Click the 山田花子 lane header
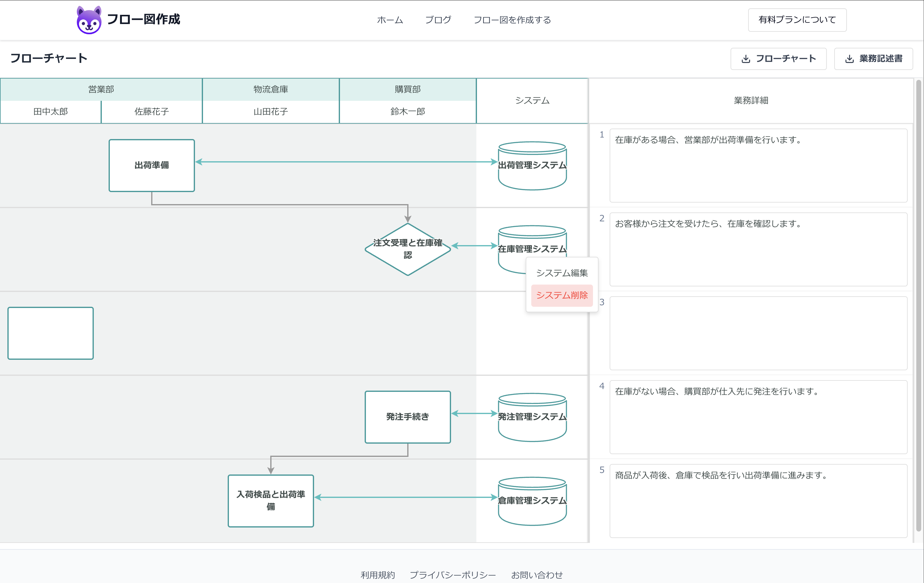Viewport: 924px width, 583px height. (x=271, y=112)
